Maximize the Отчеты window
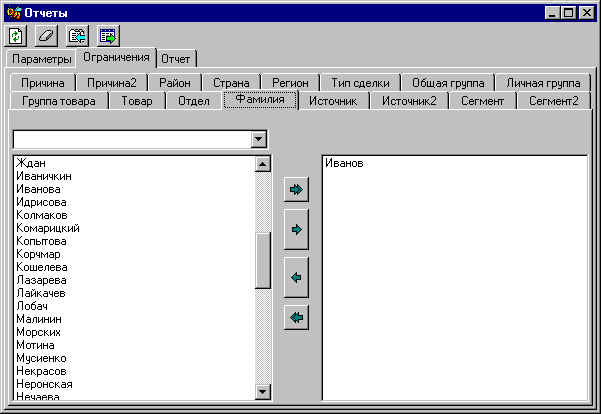 coord(568,13)
